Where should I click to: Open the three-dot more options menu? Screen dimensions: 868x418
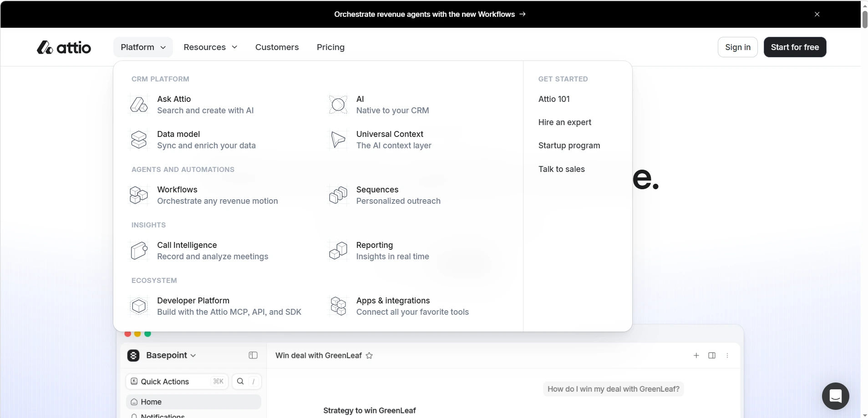pos(727,355)
